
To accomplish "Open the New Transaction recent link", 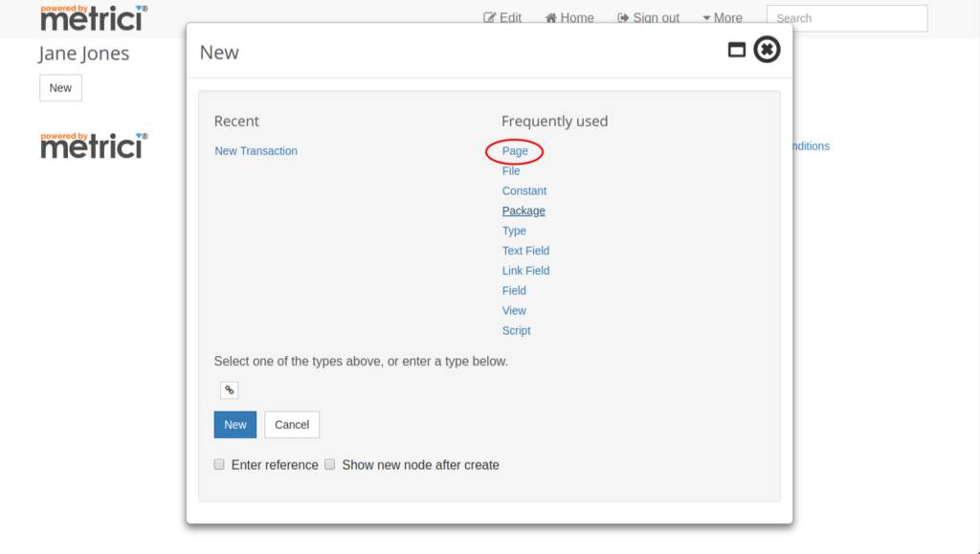I will [256, 150].
